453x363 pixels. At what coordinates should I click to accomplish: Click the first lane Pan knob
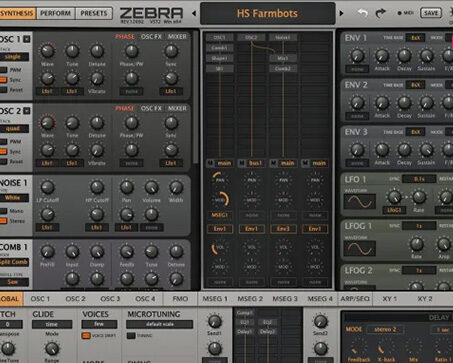click(219, 179)
